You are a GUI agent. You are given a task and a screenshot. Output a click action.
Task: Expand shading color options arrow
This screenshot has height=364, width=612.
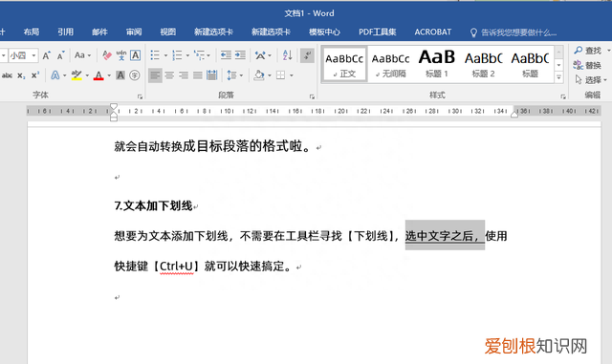270,75
